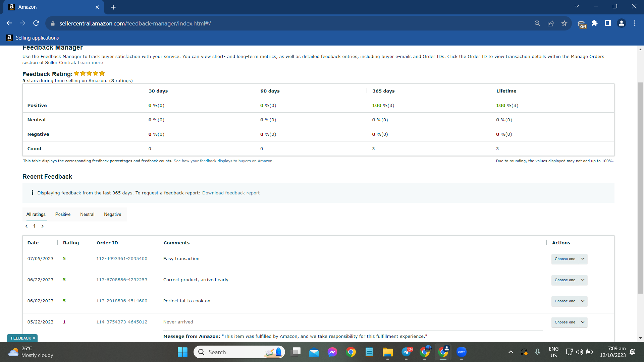This screenshot has width=644, height=362.
Task: Click the FEEDBACK tag button
Action: pyautogui.click(x=20, y=338)
